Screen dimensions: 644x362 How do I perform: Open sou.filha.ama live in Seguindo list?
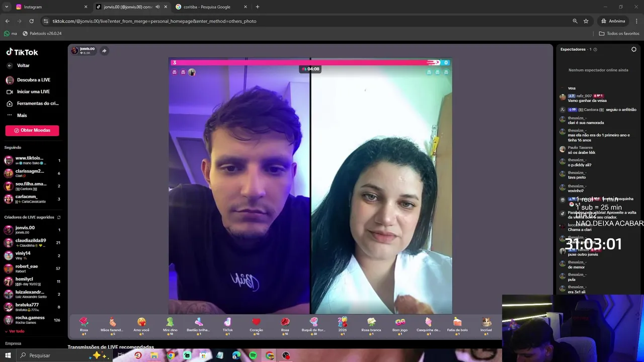click(x=32, y=186)
